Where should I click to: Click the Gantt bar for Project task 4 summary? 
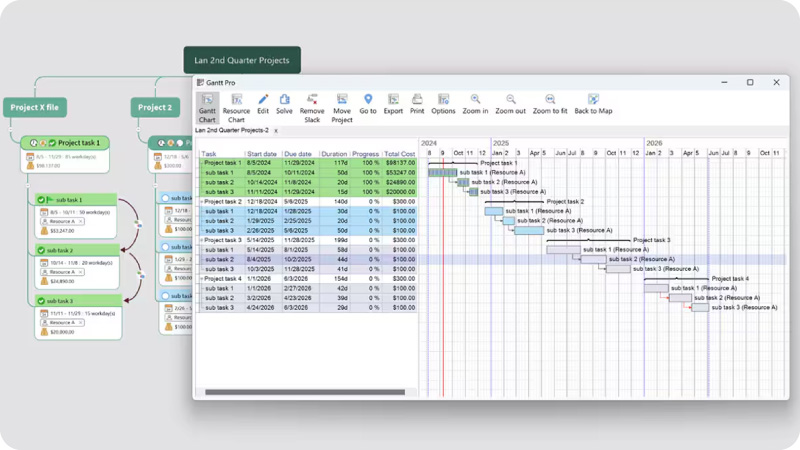(x=676, y=279)
